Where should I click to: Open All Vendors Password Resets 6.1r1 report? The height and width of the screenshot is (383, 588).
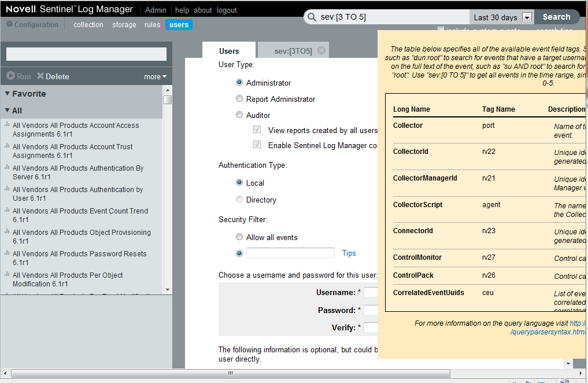(80, 258)
